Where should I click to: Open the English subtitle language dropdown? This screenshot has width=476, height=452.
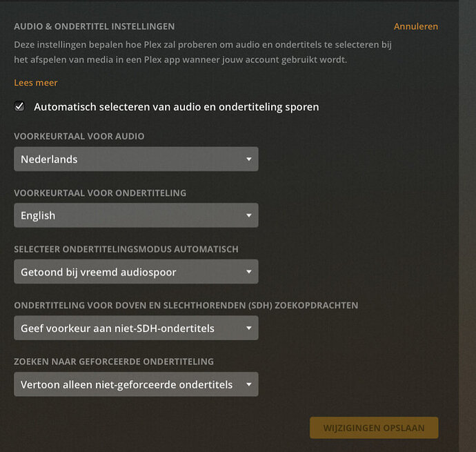tap(131, 215)
